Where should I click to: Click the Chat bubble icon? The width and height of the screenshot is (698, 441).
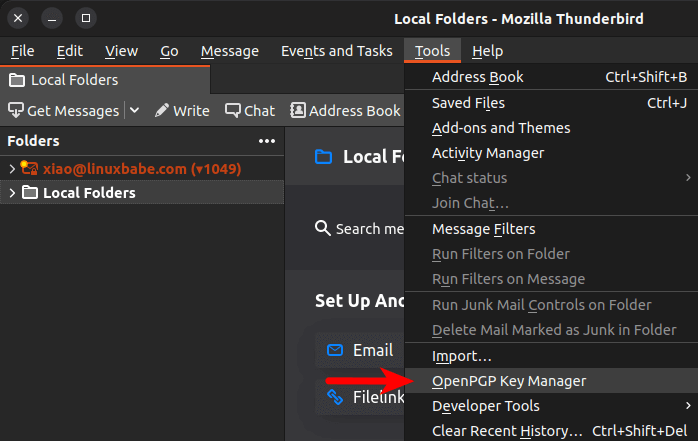click(233, 111)
